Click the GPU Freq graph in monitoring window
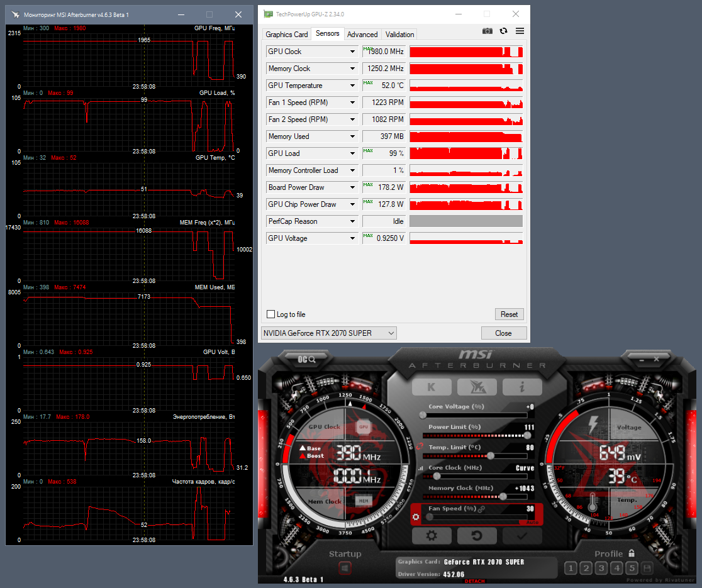Screen dimensions: 702x588 pyautogui.click(x=129, y=60)
